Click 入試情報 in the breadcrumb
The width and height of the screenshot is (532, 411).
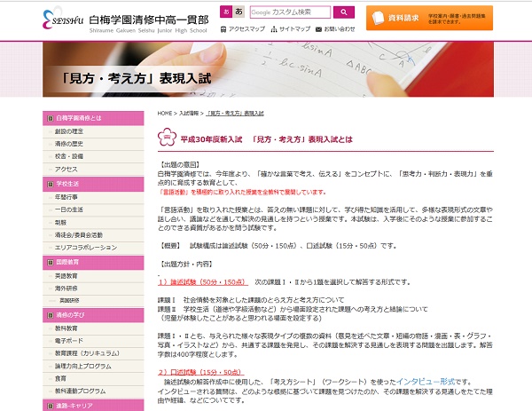[189, 114]
